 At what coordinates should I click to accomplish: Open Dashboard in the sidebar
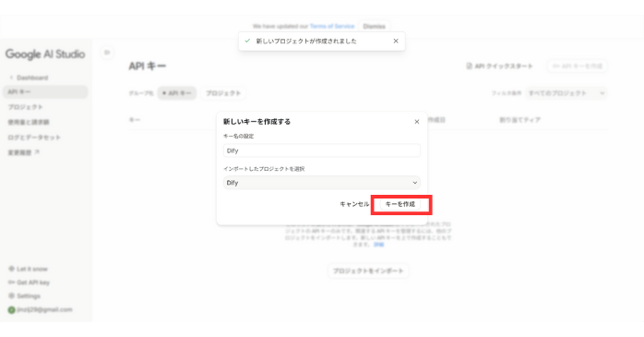pos(32,78)
